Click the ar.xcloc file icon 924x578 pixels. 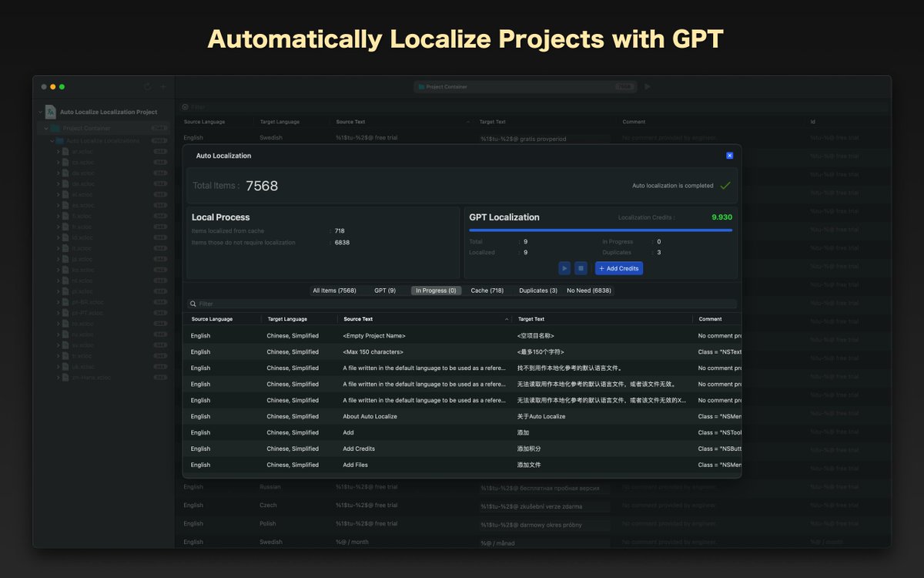pyautogui.click(x=66, y=152)
